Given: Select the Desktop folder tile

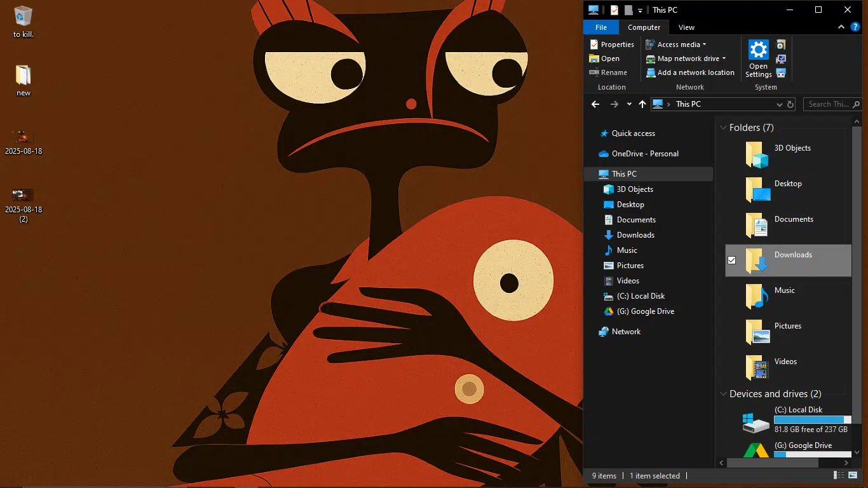Looking at the screenshot, I should (x=788, y=189).
